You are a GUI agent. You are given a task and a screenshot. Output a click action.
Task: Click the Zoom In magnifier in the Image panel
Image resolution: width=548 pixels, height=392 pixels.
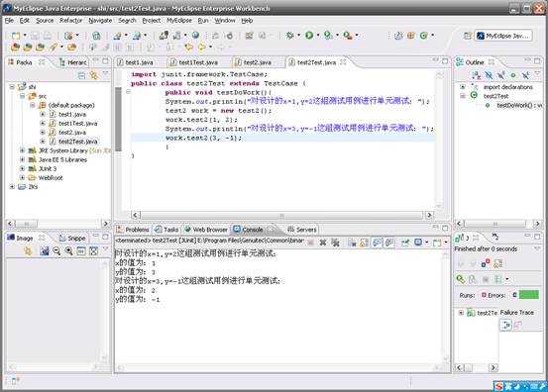[x=68, y=250]
